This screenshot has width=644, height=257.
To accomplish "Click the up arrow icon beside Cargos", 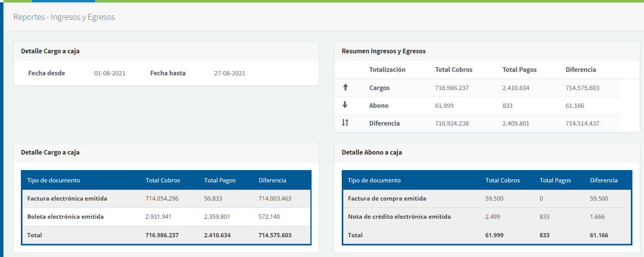I will (345, 87).
